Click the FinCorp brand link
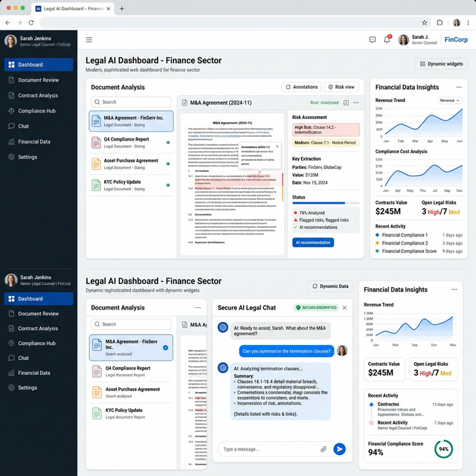Viewport: 476px width, 476px height. point(456,39)
